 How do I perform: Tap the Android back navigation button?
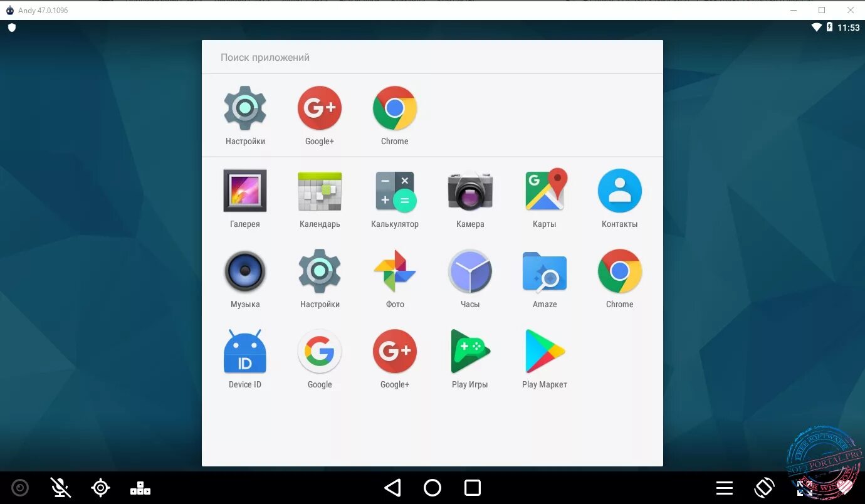[x=392, y=488]
